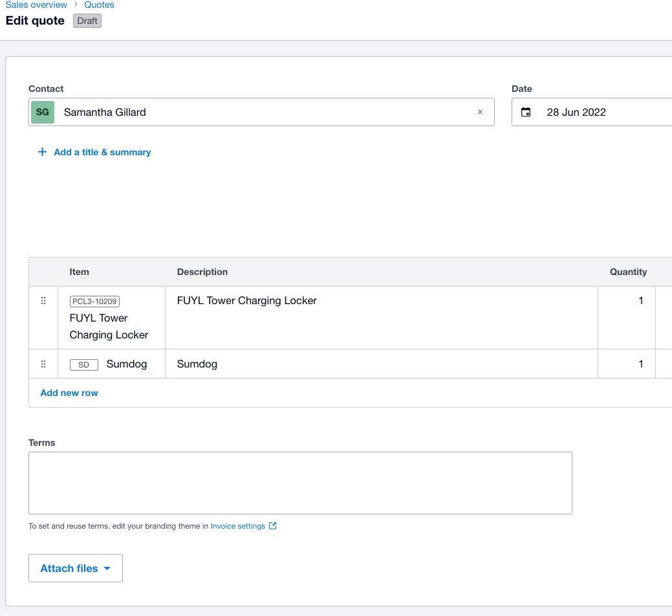The image size is (672, 616).
Task: Clear the Samantha Gillard contact
Action: (480, 112)
